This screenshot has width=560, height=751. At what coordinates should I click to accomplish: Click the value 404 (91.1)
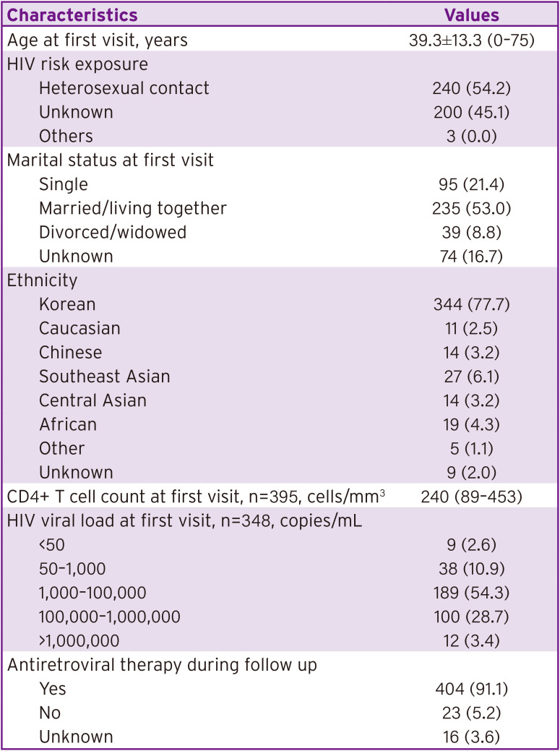pos(471,689)
